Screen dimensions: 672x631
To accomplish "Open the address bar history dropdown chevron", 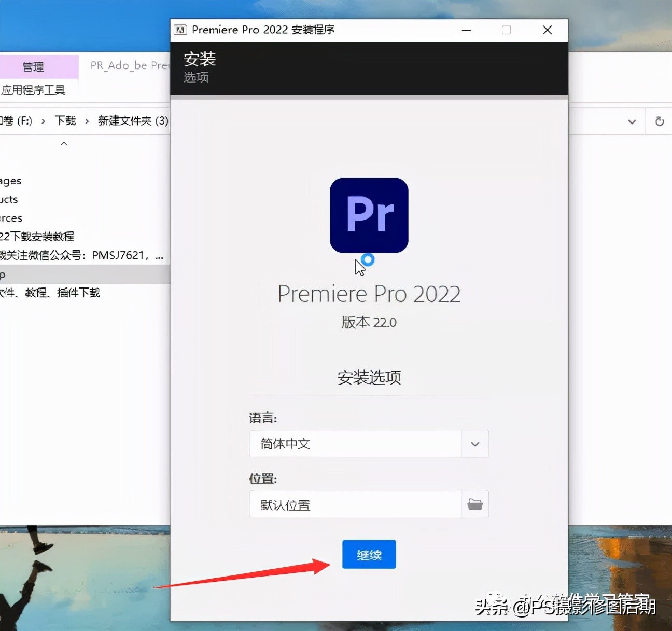I will (632, 121).
